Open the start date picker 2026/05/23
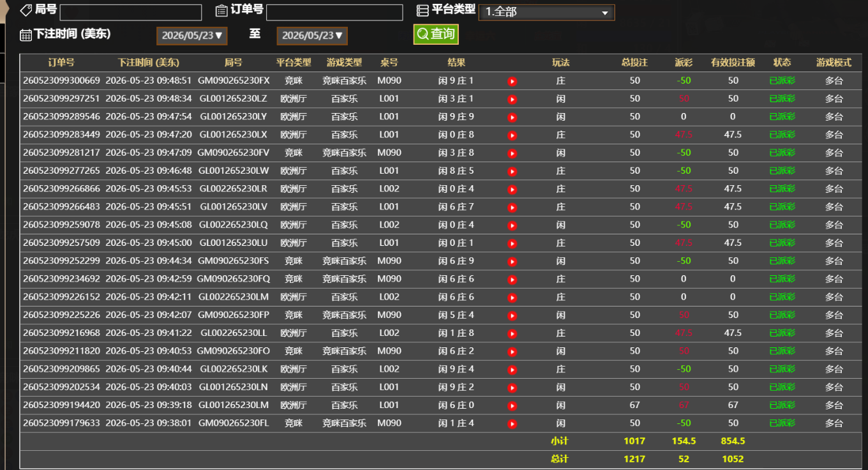Viewport: 868px width, 470px height. 192,36
